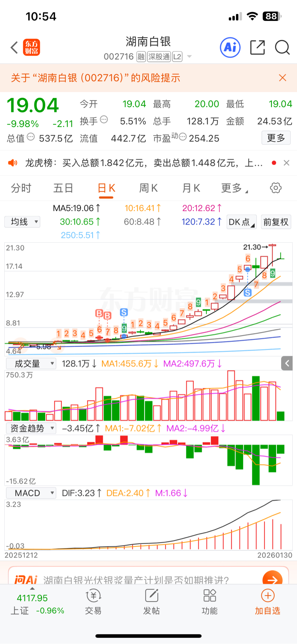This screenshot has height=644, width=297.
Task: Tap the 深股通 badge
Action: tap(159, 57)
